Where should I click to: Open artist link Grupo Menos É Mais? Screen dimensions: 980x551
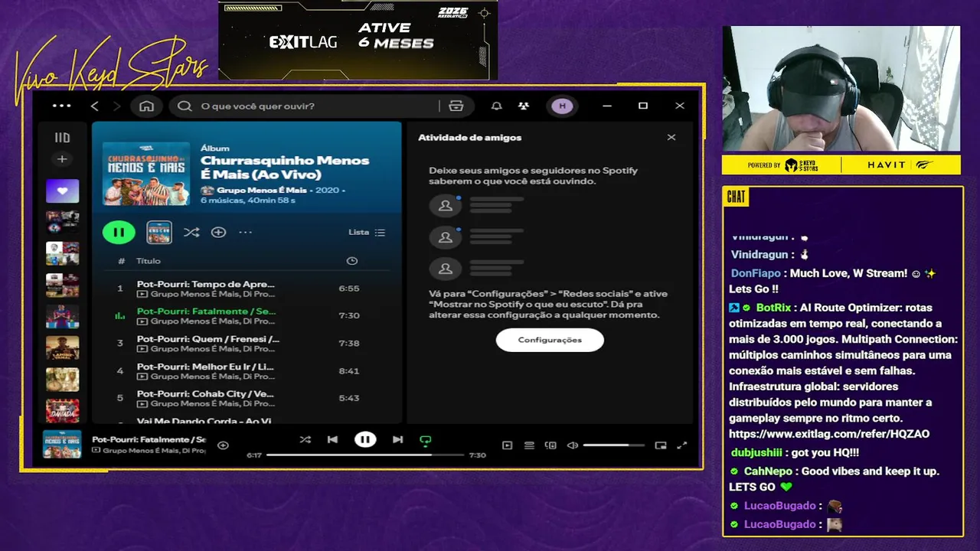pyautogui.click(x=262, y=190)
